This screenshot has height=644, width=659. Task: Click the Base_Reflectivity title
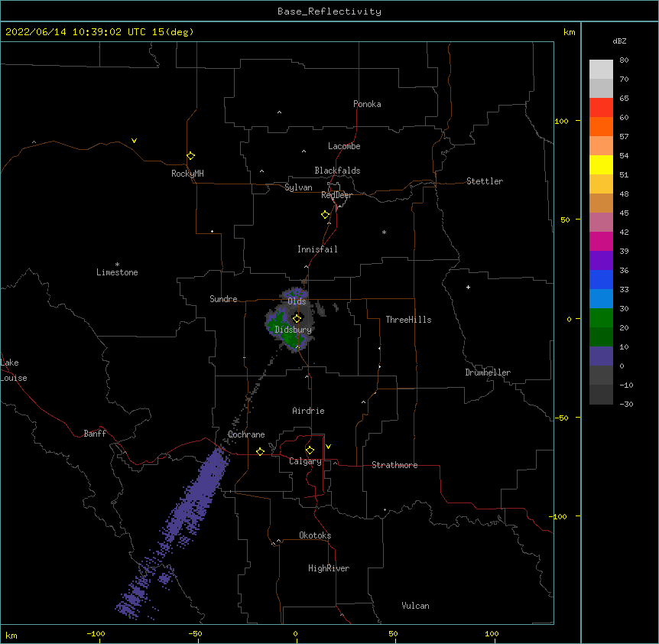(x=329, y=11)
